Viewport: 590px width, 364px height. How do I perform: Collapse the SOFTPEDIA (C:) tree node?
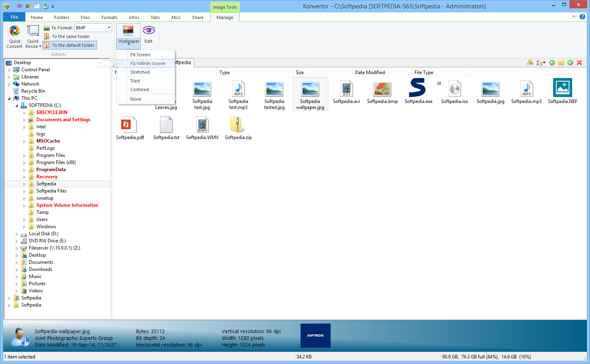coord(17,106)
